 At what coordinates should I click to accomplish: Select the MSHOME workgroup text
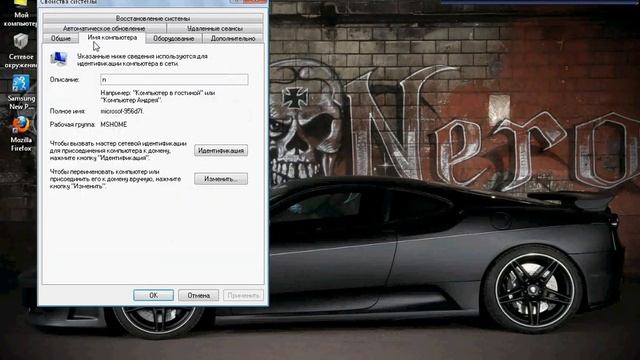click(x=114, y=124)
